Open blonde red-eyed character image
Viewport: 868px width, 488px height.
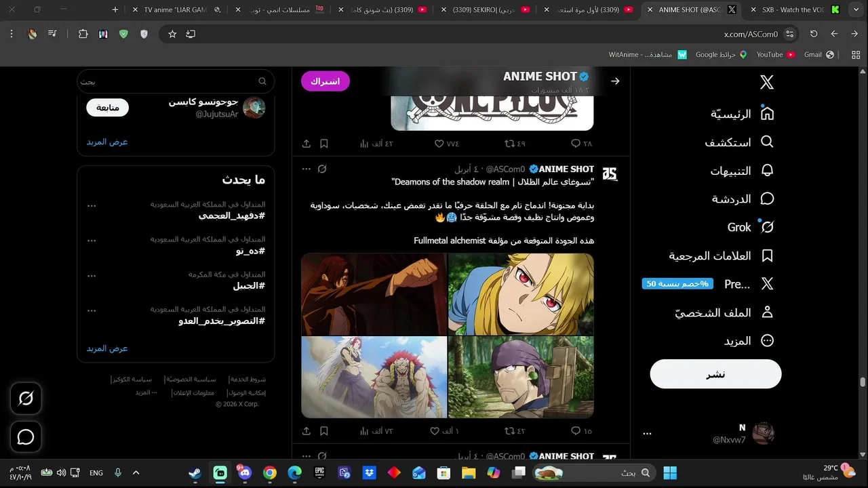click(x=521, y=294)
